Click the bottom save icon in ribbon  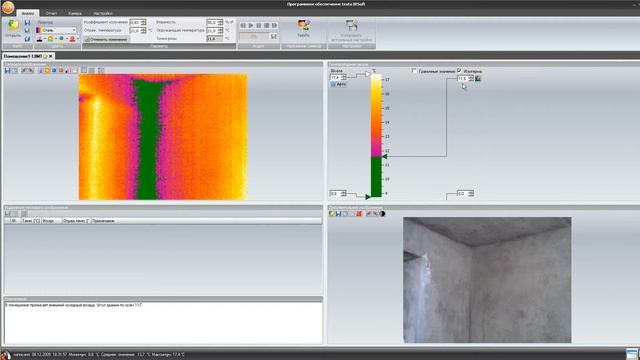point(27,39)
